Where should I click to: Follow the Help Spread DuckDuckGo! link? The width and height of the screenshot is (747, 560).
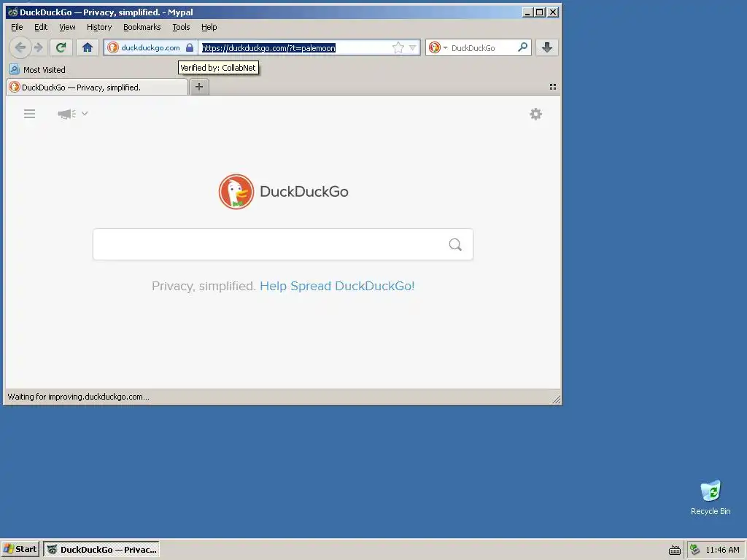[x=337, y=286]
